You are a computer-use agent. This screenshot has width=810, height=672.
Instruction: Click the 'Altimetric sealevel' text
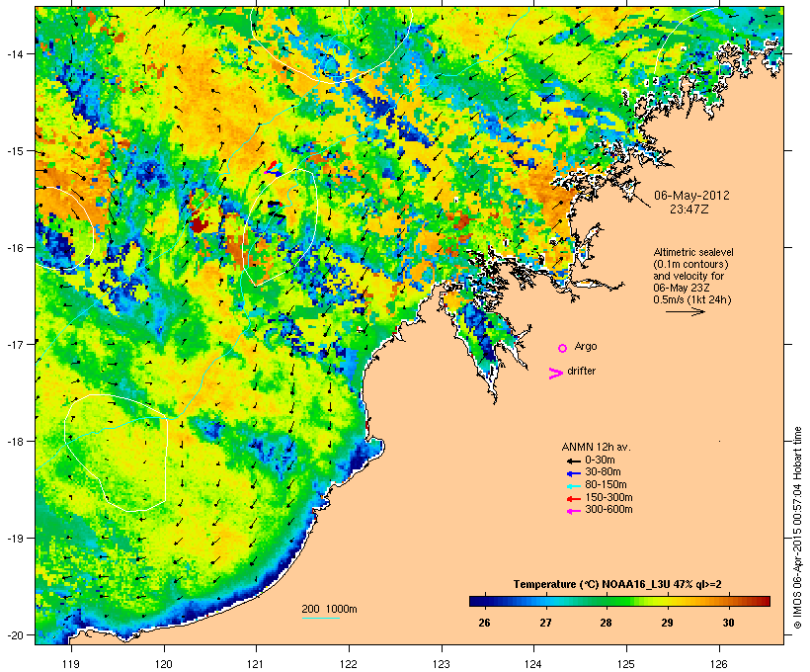point(693,253)
